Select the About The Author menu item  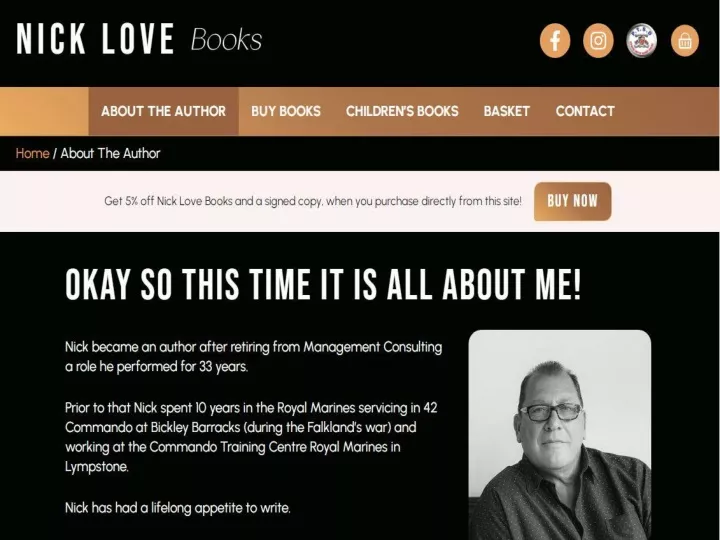[163, 111]
